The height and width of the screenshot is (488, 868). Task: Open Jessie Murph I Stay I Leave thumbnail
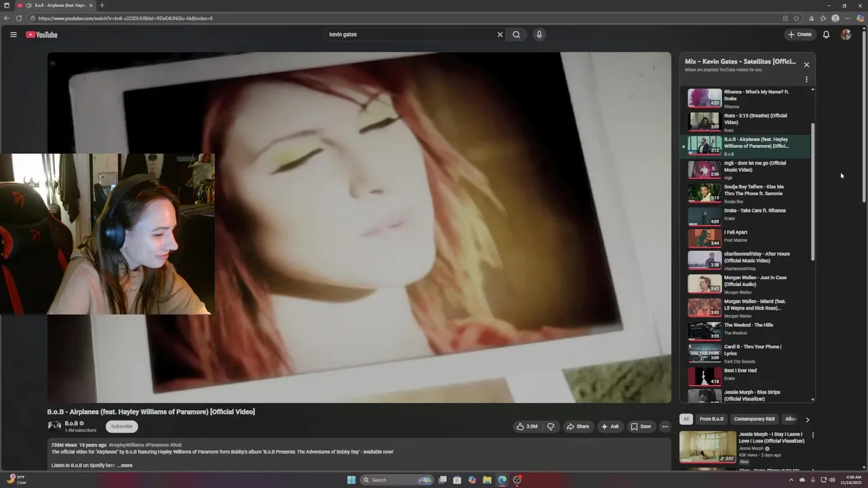pyautogui.click(x=707, y=447)
